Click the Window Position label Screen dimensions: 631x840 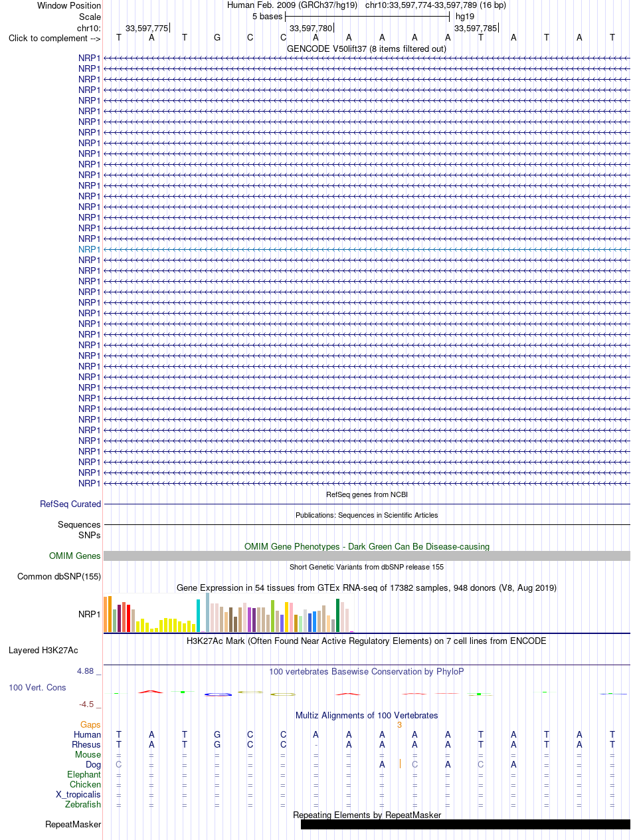point(69,5)
